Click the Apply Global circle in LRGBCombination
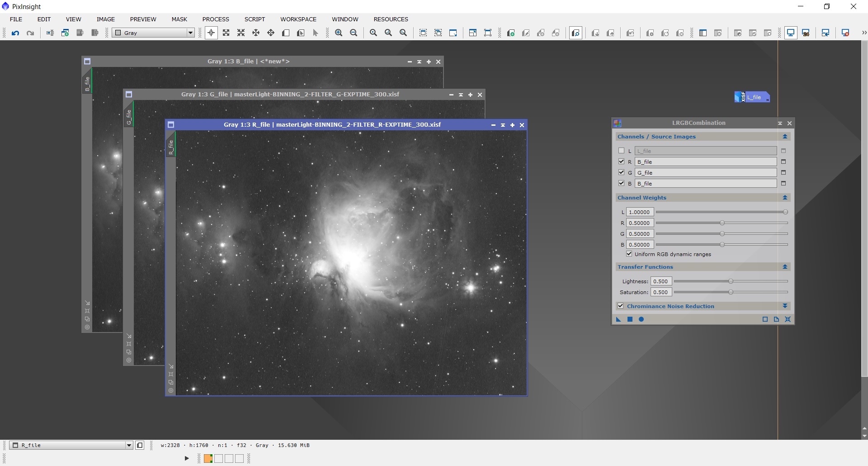The height and width of the screenshot is (466, 868). [x=641, y=319]
